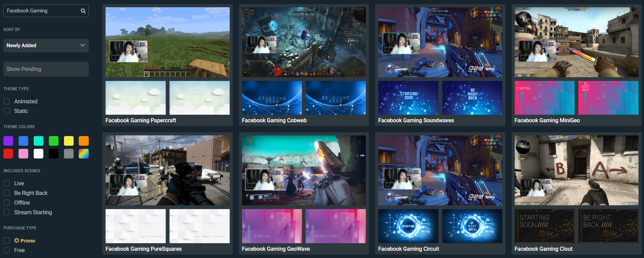
Task: View Soundwaves Be Right Back scene thumbnail
Action: (472, 98)
